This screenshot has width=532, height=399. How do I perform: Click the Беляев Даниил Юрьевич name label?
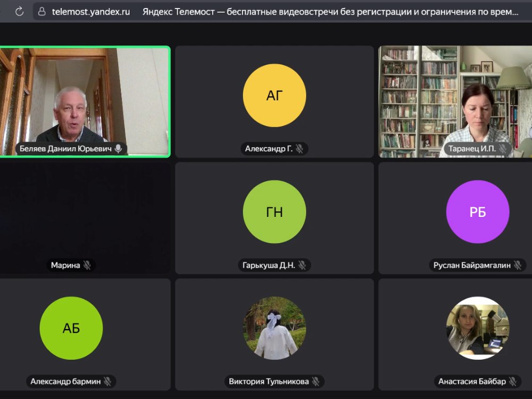tap(65, 149)
